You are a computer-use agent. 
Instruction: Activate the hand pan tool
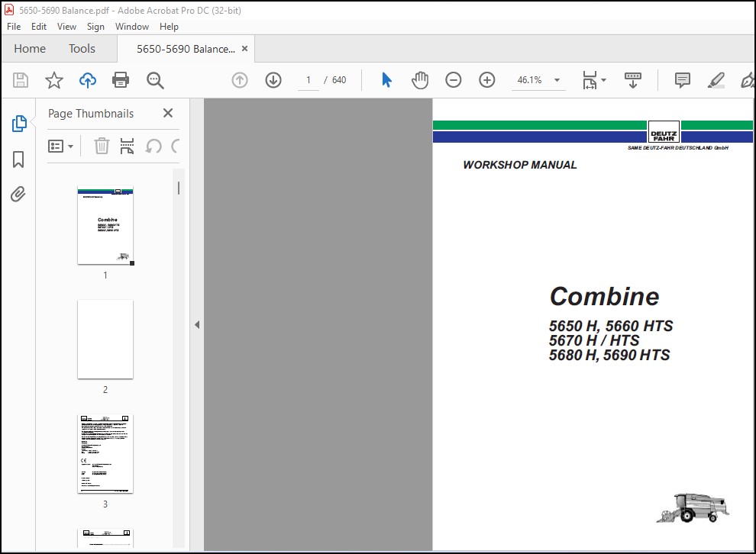coord(420,80)
